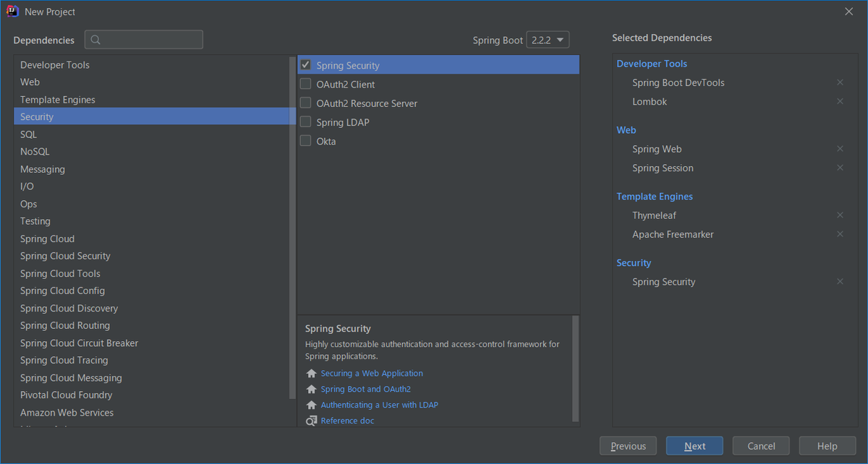Click the Previous button
The width and height of the screenshot is (868, 464).
pos(628,446)
